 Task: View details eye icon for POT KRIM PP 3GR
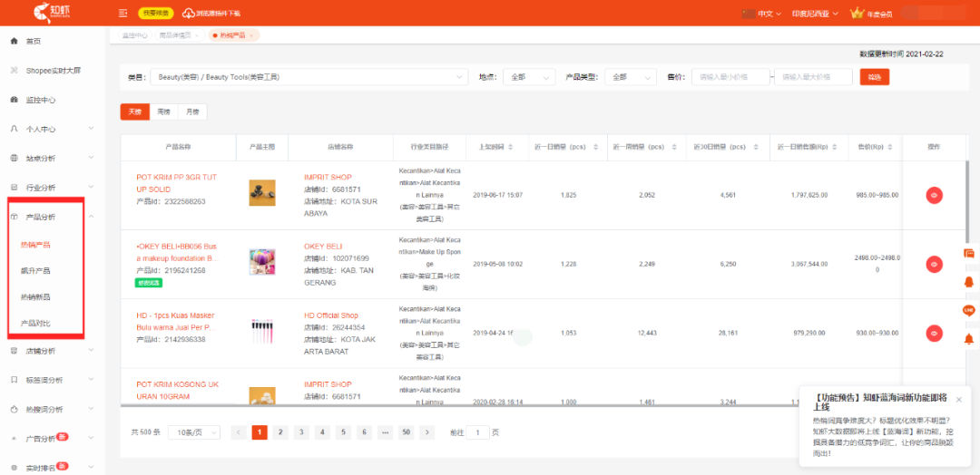[x=935, y=195]
